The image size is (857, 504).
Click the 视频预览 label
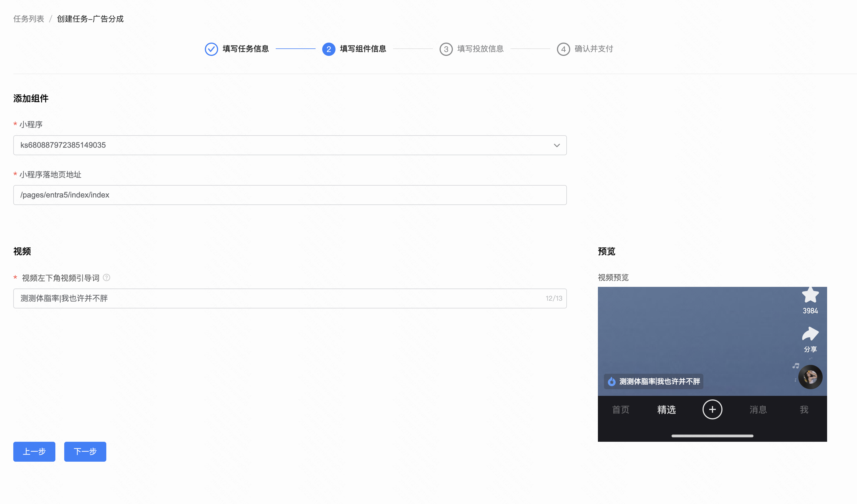pos(613,278)
